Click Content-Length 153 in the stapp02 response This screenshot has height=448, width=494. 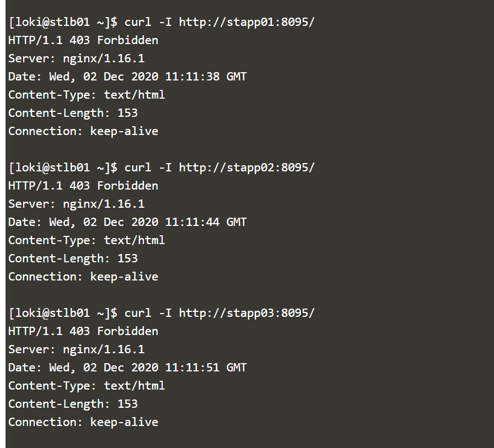(73, 258)
